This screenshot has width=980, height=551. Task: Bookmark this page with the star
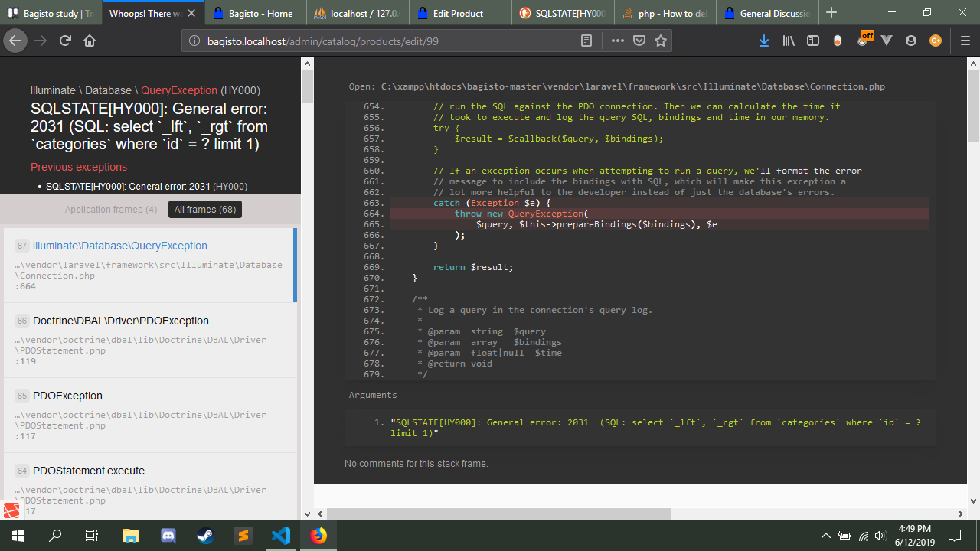661,41
